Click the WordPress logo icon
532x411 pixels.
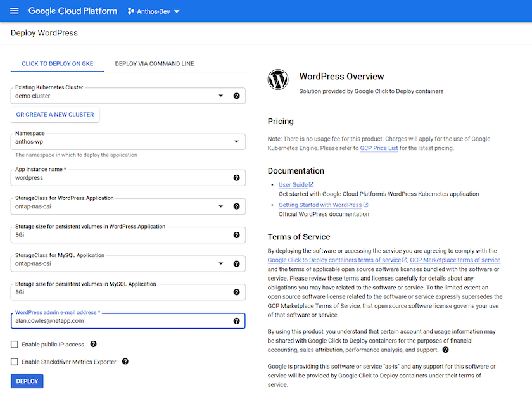[x=278, y=80]
